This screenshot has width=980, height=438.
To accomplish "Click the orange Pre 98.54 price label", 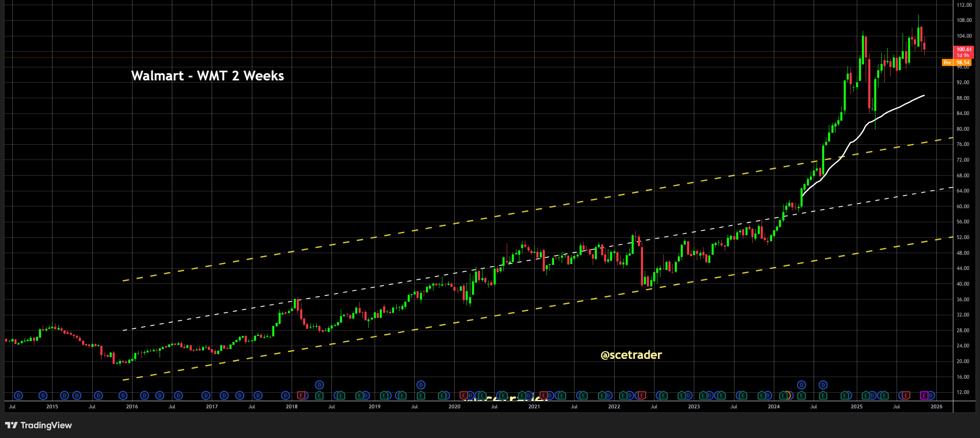I will tap(956, 63).
